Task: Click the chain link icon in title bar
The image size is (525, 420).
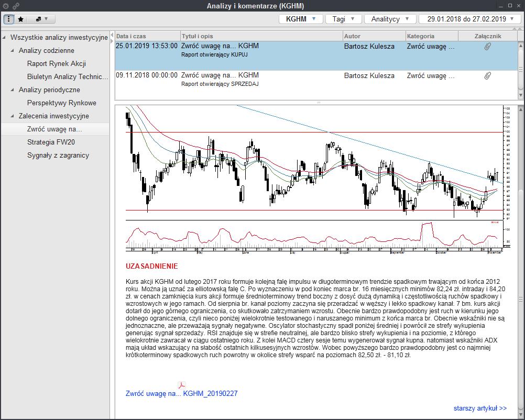Action: click(x=16, y=6)
